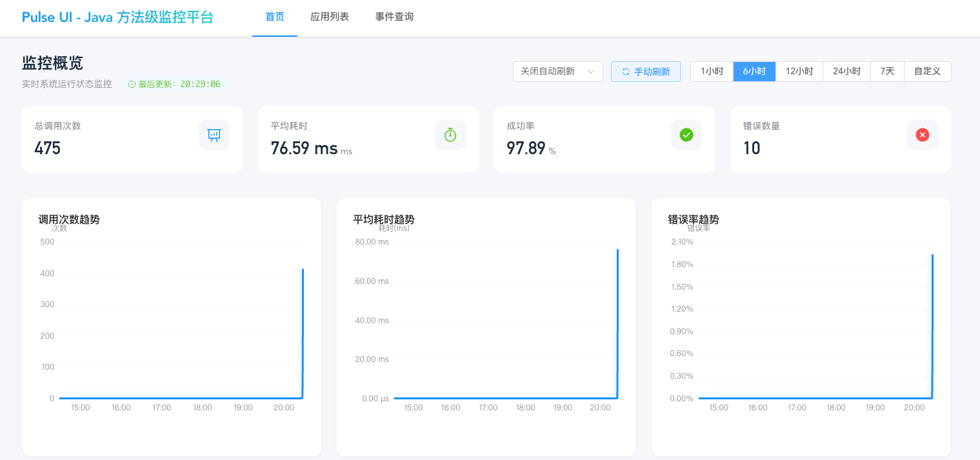Click the average duration stopwatch icon
Image resolution: width=980 pixels, height=460 pixels.
[x=450, y=135]
